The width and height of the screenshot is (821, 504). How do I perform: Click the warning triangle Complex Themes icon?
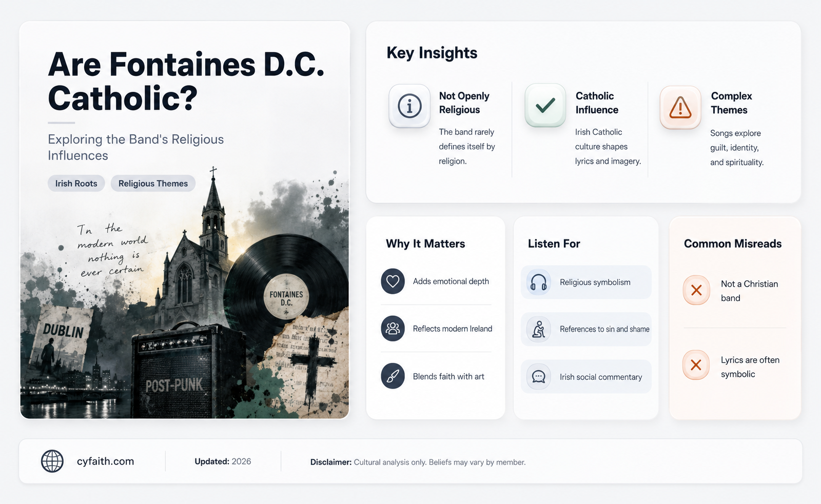pyautogui.click(x=680, y=107)
